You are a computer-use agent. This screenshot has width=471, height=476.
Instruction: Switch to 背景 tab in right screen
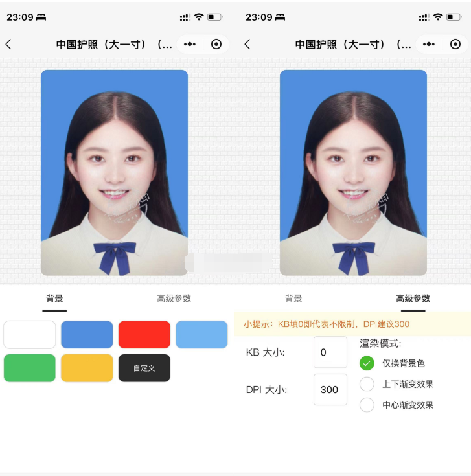[x=293, y=299]
